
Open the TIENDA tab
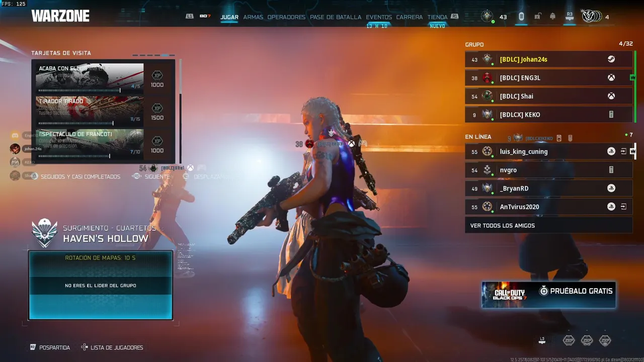point(437,17)
